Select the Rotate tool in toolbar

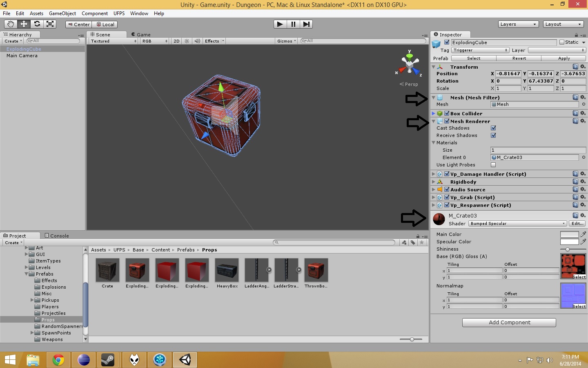(x=37, y=24)
